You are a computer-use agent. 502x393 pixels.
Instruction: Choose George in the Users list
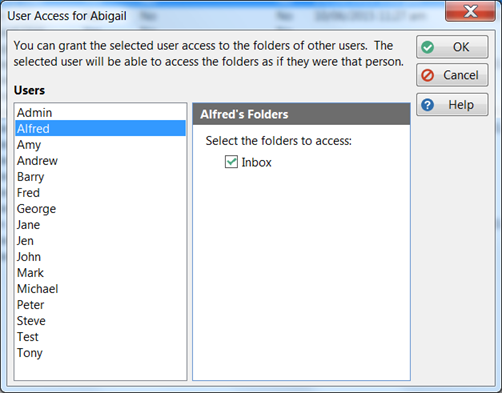coord(100,209)
